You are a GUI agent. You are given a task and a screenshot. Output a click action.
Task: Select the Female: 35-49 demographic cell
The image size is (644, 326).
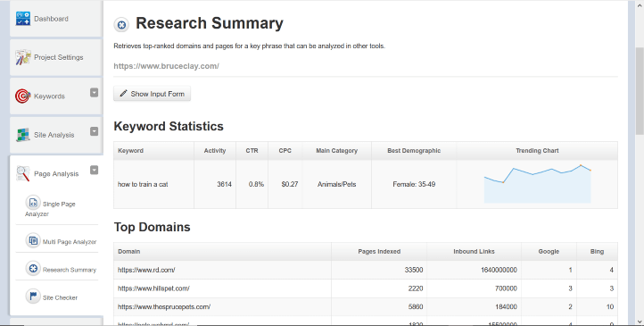(414, 184)
